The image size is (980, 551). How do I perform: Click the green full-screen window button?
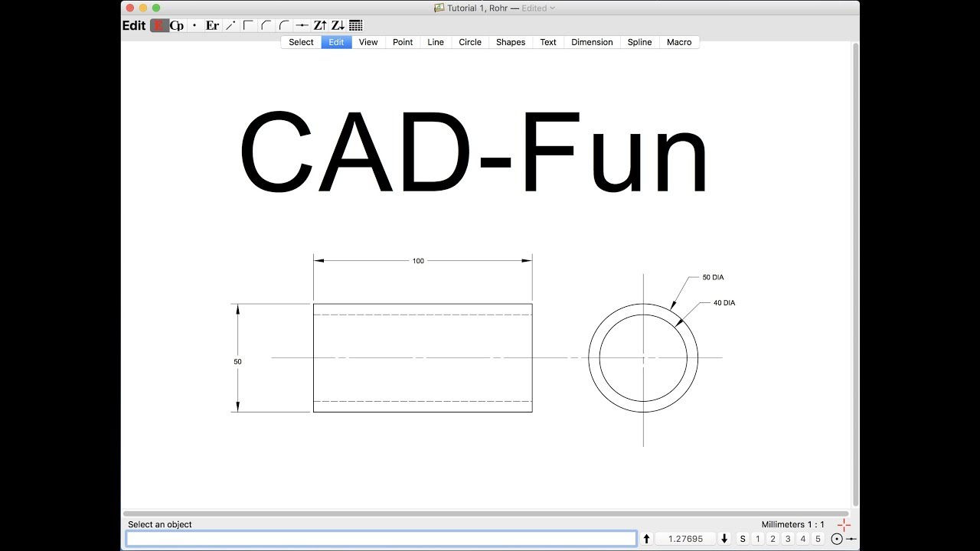click(x=156, y=8)
